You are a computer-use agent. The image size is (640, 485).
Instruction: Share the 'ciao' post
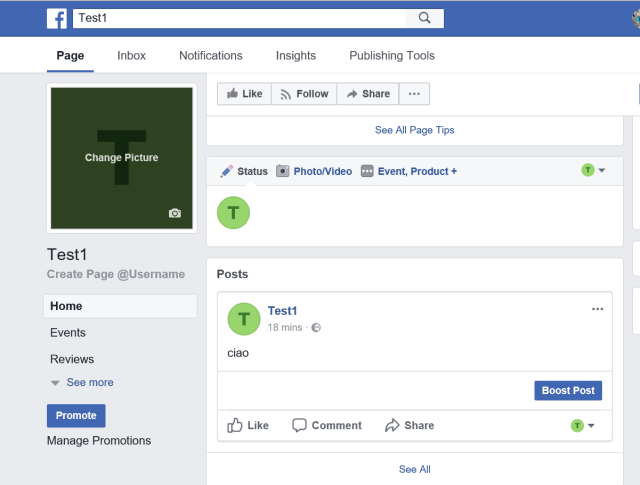409,425
